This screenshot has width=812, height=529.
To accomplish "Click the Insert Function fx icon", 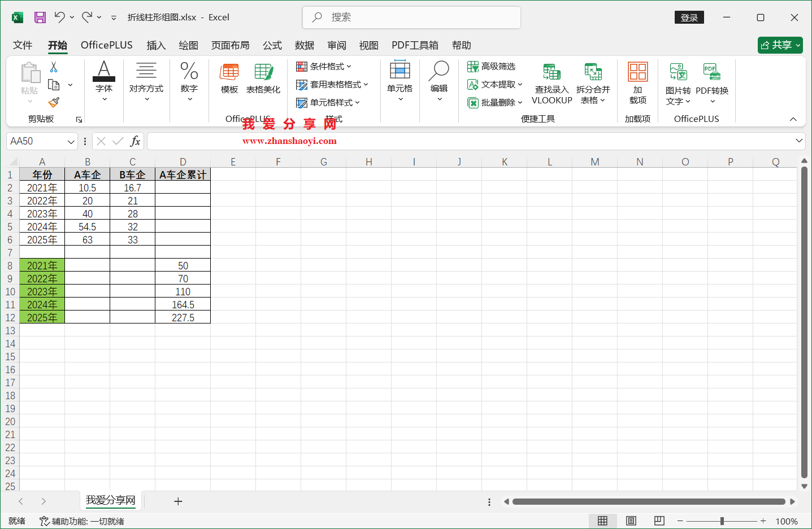I will pyautogui.click(x=136, y=141).
